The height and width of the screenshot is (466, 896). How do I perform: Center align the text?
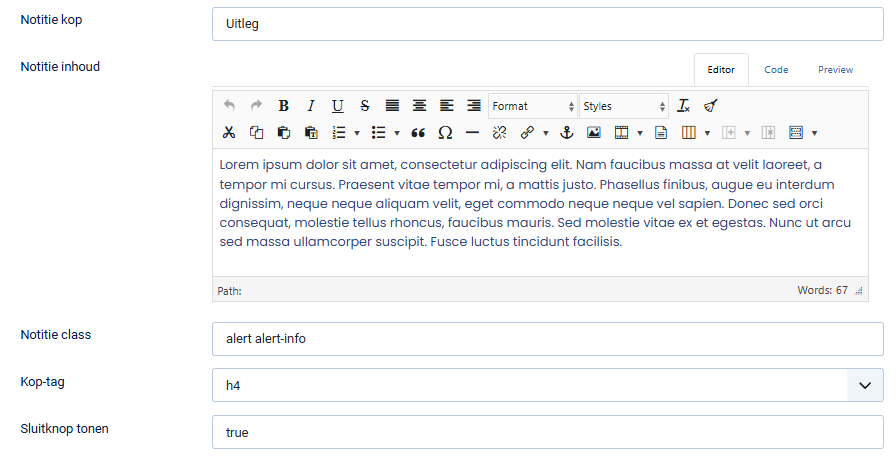pyautogui.click(x=419, y=106)
